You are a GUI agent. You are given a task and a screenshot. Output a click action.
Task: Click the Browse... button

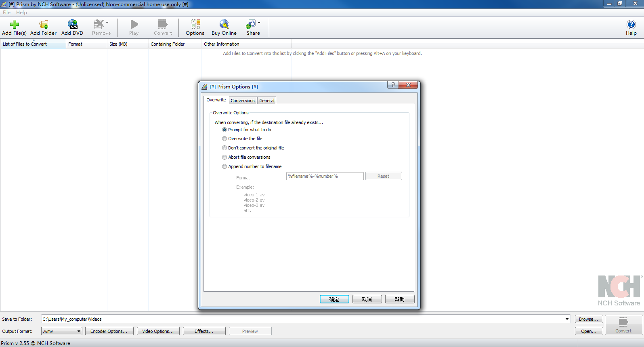pyautogui.click(x=588, y=319)
